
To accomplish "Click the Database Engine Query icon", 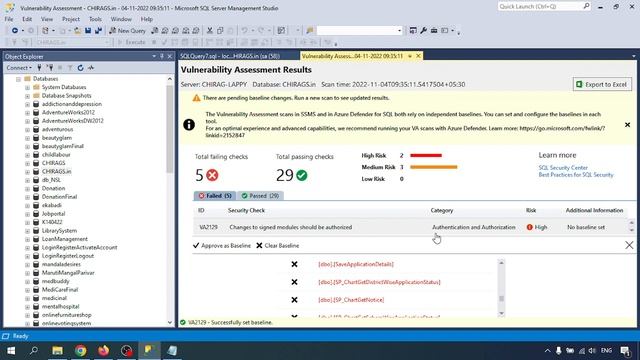I will pos(155,31).
